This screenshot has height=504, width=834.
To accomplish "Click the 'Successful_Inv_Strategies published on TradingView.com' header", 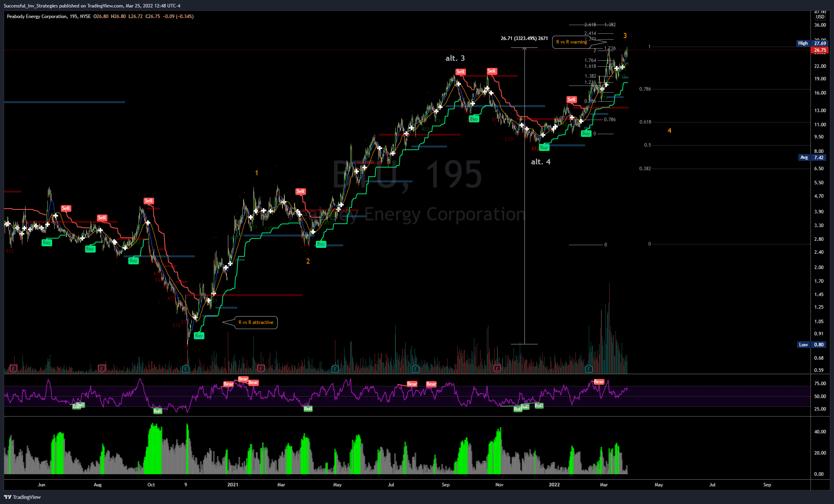I will click(64, 6).
